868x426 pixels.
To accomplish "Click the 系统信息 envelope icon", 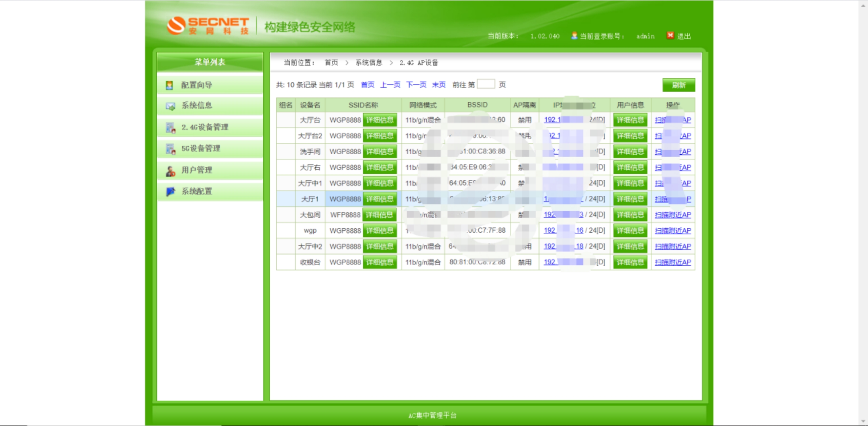I will (x=170, y=106).
